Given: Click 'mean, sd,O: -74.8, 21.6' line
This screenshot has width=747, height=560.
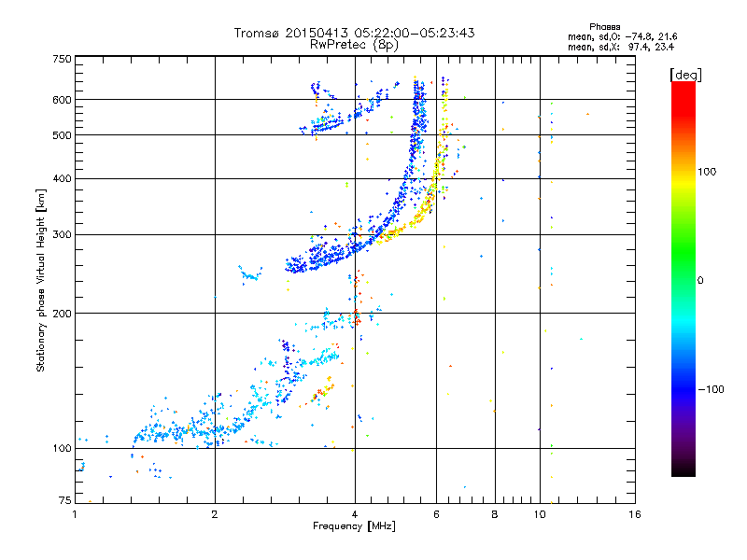Looking at the screenshot, I should pyautogui.click(x=622, y=36).
